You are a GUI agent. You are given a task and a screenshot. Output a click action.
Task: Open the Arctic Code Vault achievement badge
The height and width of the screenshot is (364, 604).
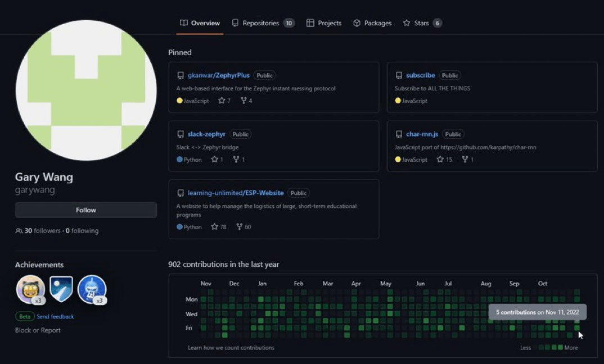pos(61,289)
